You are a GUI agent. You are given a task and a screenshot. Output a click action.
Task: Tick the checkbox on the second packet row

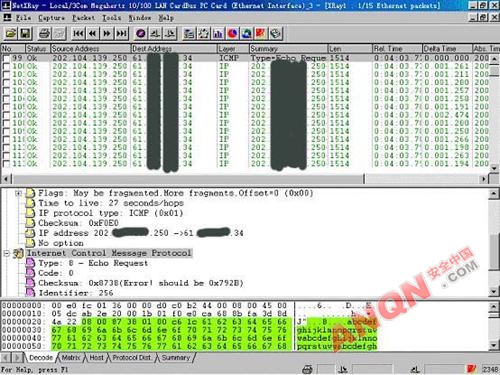[x=6, y=66]
